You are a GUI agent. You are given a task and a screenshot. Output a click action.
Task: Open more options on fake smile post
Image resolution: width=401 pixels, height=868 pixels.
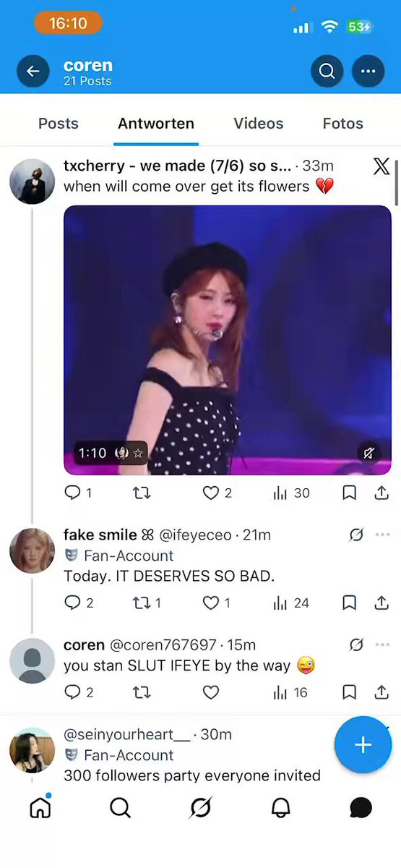(x=382, y=535)
